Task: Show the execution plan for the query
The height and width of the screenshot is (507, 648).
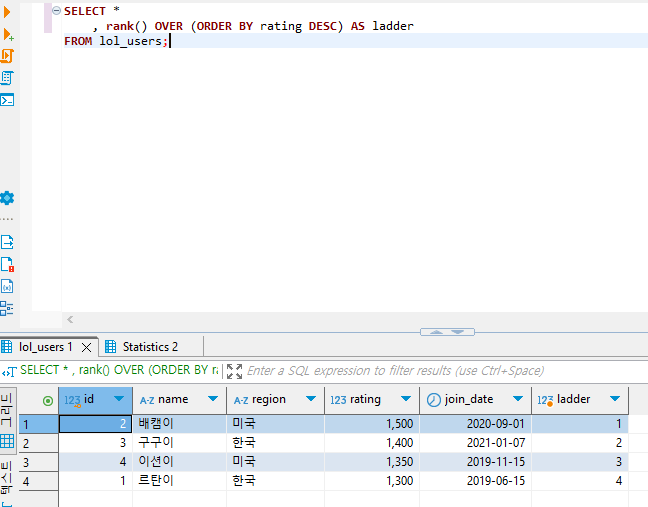Action: point(7,78)
